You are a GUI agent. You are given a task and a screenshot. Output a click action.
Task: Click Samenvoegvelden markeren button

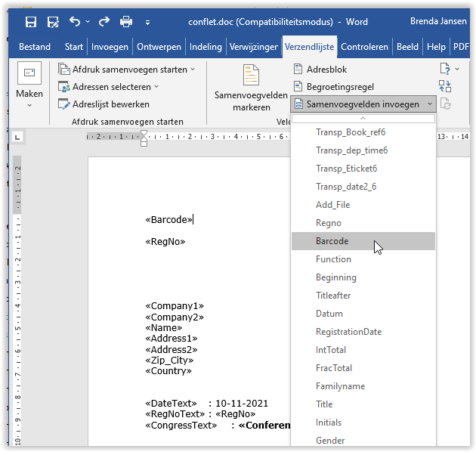click(x=251, y=88)
